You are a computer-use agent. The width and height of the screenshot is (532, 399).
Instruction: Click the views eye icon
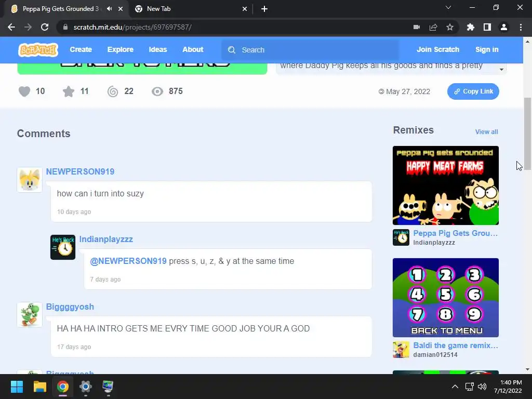pyautogui.click(x=157, y=91)
